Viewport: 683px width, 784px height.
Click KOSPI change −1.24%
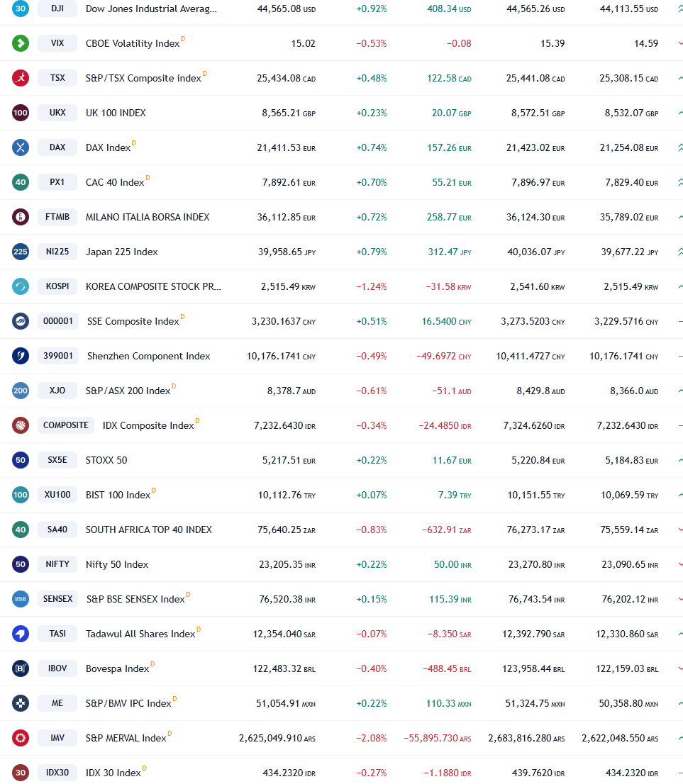(371, 286)
